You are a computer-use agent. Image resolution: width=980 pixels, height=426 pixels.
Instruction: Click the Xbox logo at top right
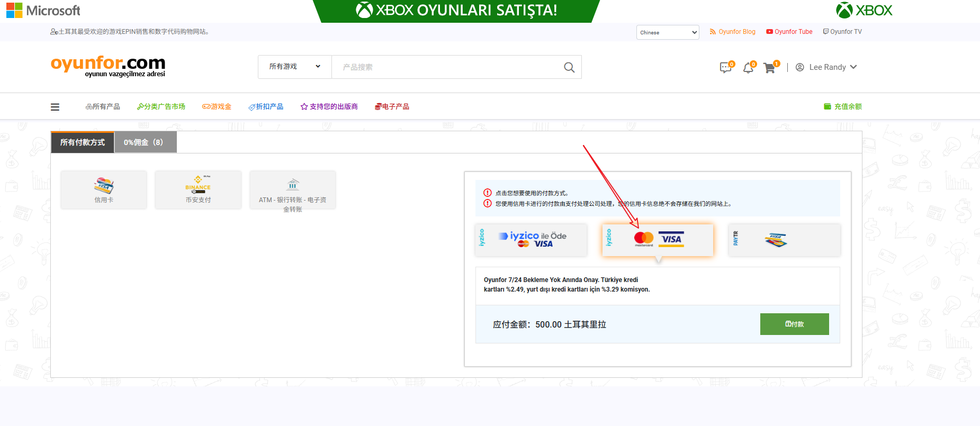click(864, 11)
